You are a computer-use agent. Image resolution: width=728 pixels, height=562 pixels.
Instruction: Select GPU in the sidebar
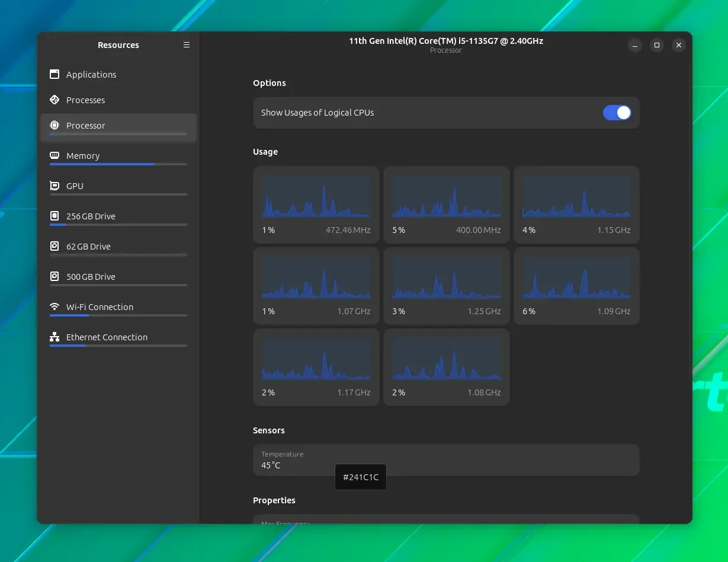tap(118, 188)
